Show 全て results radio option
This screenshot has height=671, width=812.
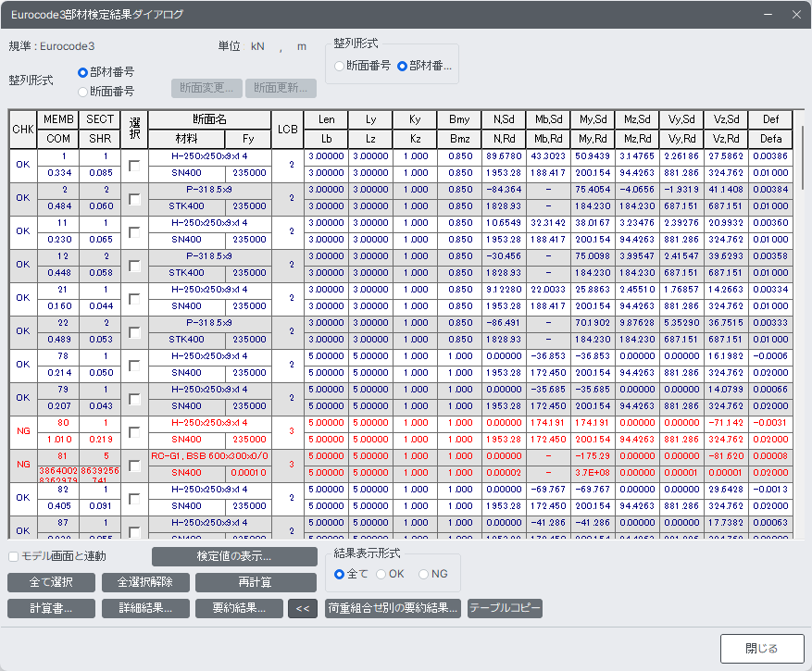340,574
